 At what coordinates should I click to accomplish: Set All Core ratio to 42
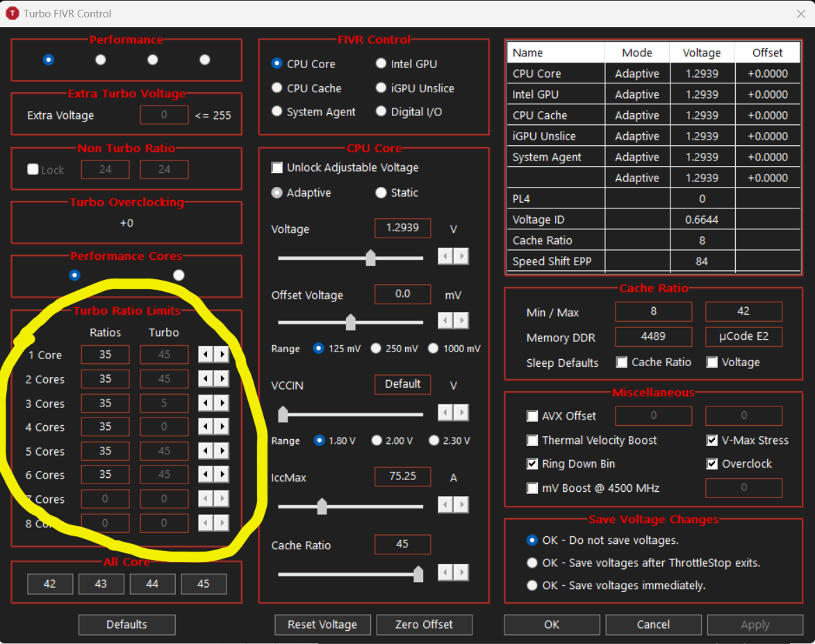coord(50,584)
